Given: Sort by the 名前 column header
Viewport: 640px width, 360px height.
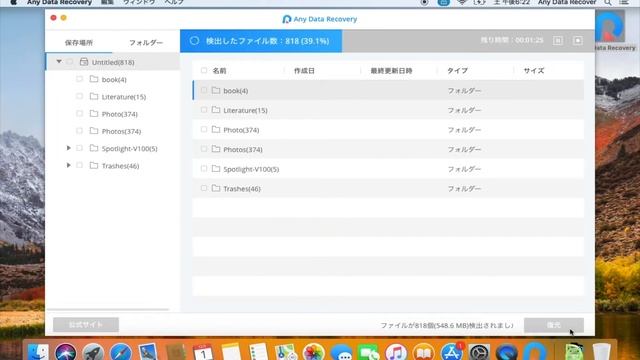Looking at the screenshot, I should click(x=219, y=71).
